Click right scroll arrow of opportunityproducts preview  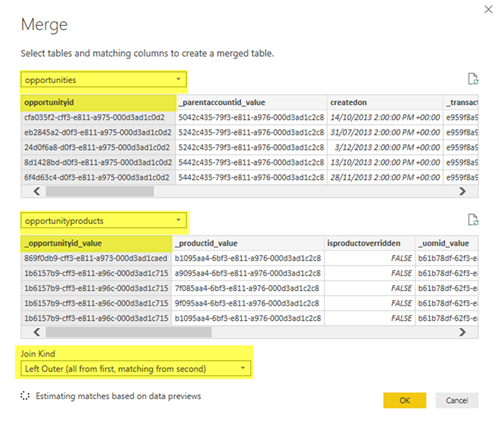tap(462, 332)
